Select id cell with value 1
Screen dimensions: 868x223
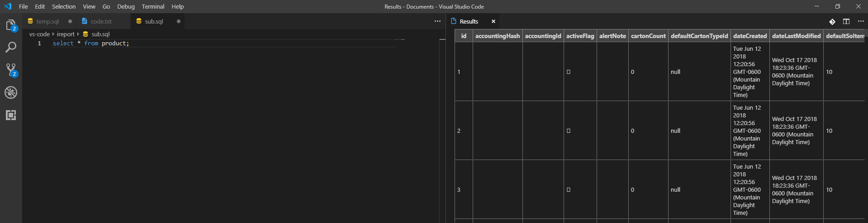[x=464, y=72]
